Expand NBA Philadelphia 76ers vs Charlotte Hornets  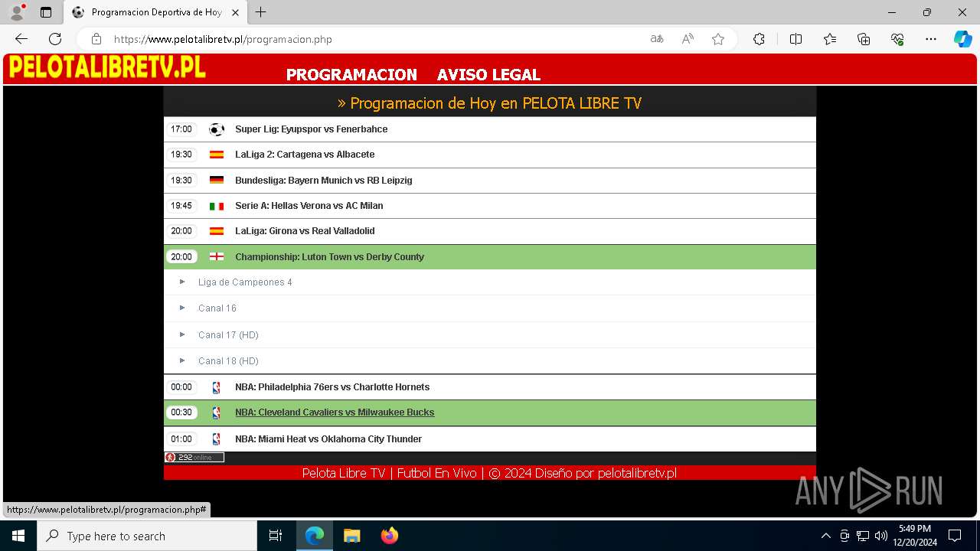(490, 387)
